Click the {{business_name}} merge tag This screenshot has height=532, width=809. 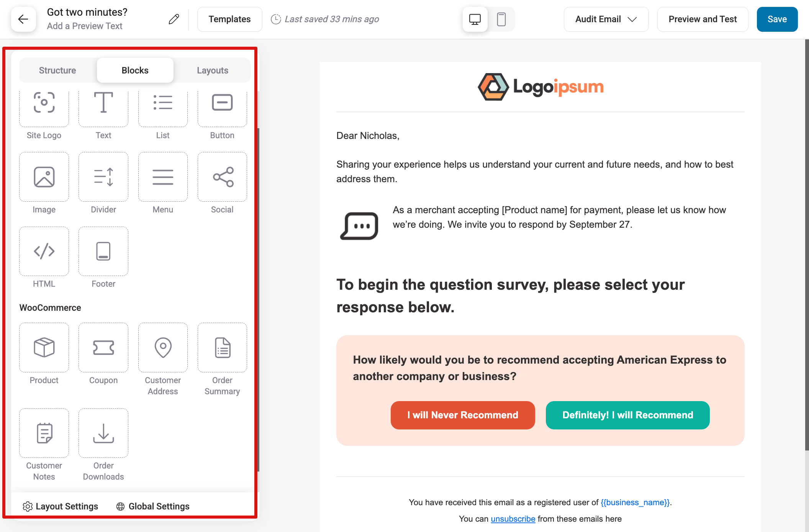pyautogui.click(x=635, y=503)
